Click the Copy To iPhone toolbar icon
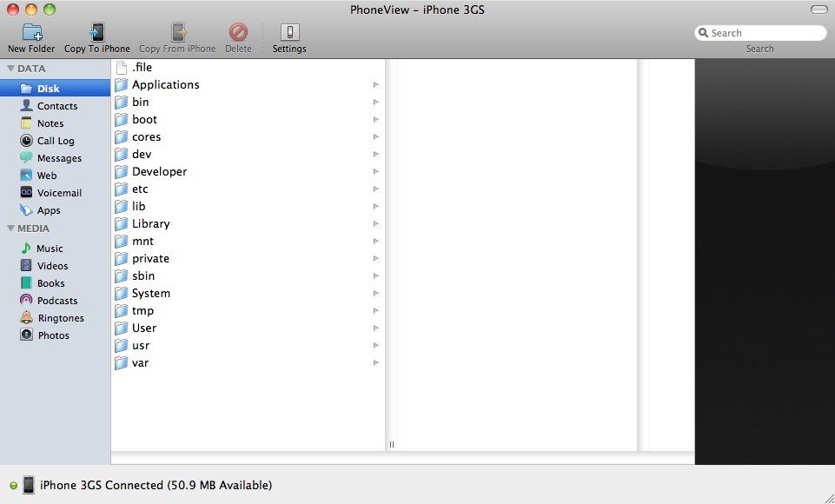Screen dimensions: 835x504 tap(97, 32)
